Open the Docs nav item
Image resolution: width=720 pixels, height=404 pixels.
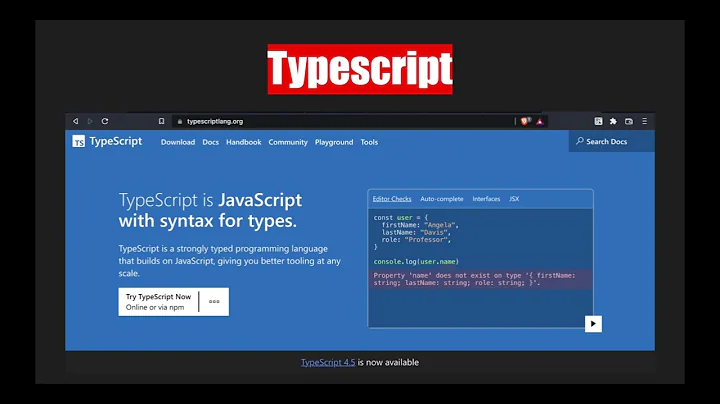pyautogui.click(x=210, y=142)
